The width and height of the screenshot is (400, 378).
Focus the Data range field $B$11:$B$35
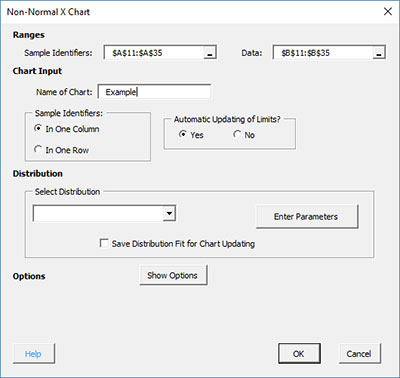(323, 53)
